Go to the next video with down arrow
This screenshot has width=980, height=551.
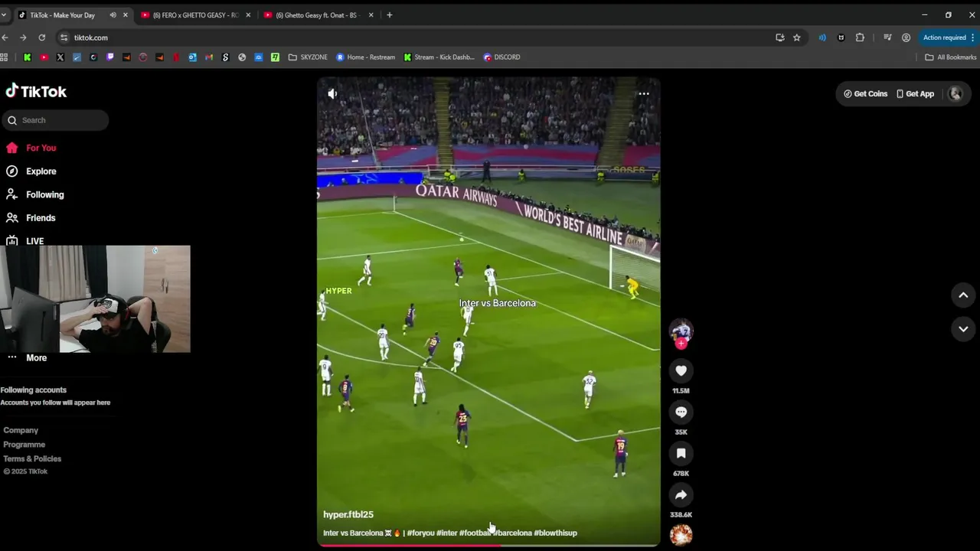pos(963,329)
